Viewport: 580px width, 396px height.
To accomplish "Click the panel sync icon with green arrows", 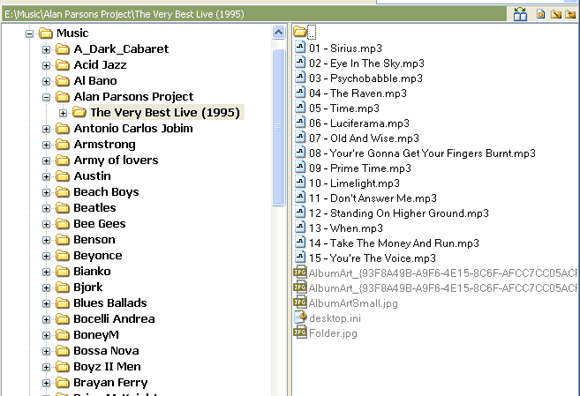I will 520,14.
